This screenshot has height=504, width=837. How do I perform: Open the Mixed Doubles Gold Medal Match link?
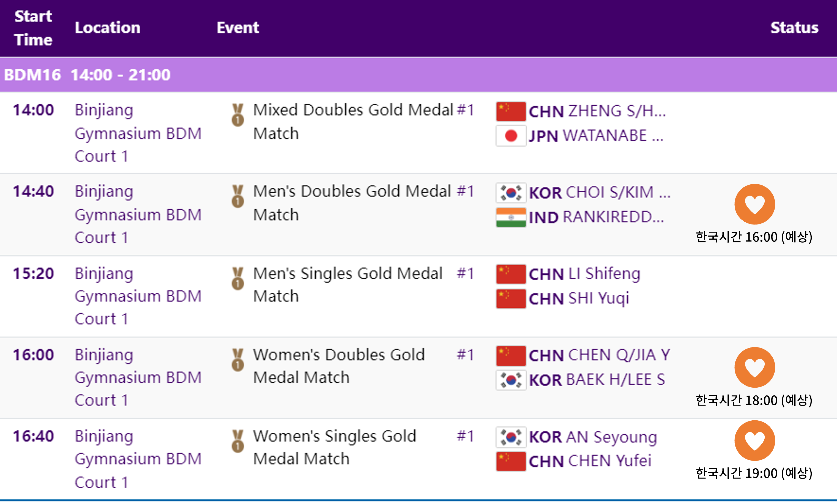point(353,122)
